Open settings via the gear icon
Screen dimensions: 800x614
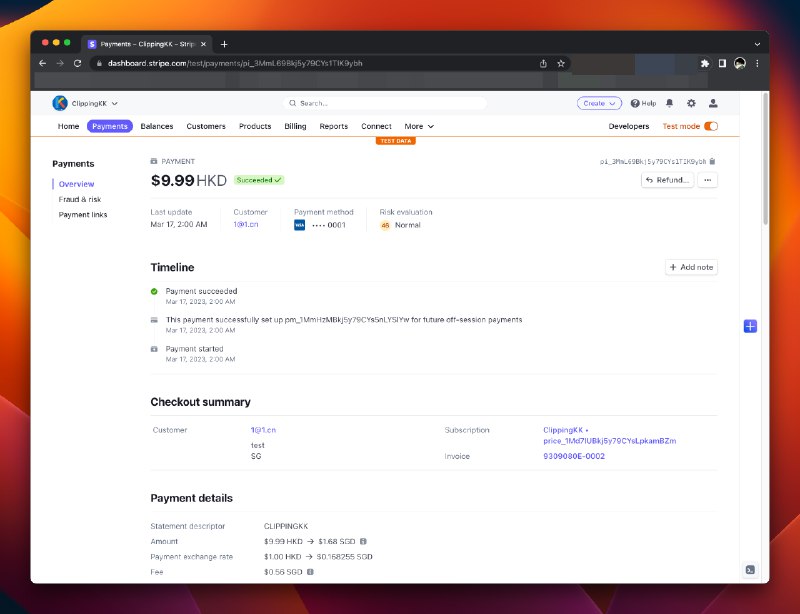[x=691, y=103]
